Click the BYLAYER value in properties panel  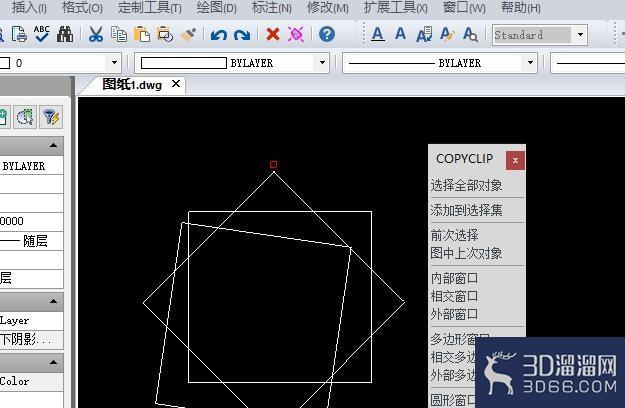point(24,166)
